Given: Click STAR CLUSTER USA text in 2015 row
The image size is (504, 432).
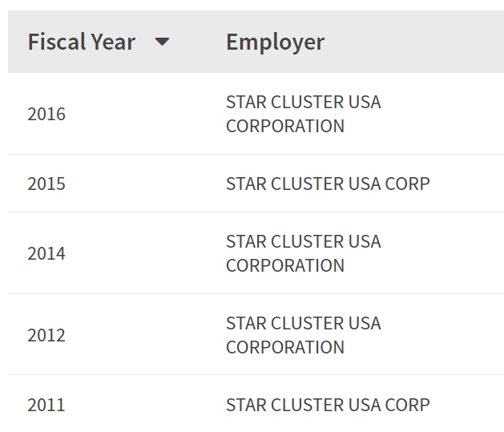Looking at the screenshot, I should 303,184.
